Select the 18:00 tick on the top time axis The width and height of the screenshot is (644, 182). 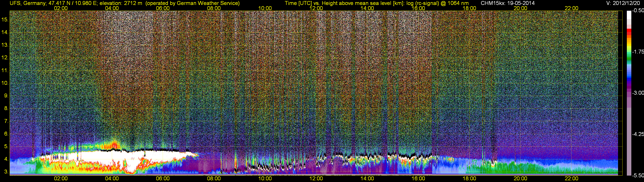[x=469, y=8]
